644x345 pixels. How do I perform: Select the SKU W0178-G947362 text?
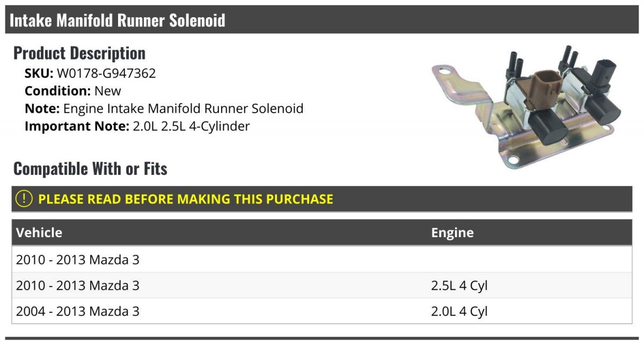pos(90,74)
